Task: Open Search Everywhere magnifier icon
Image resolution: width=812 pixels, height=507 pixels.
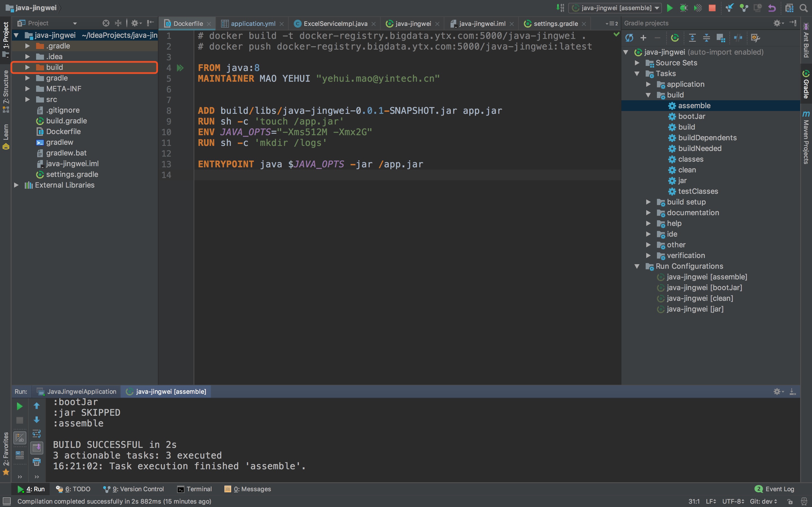Action: click(804, 8)
